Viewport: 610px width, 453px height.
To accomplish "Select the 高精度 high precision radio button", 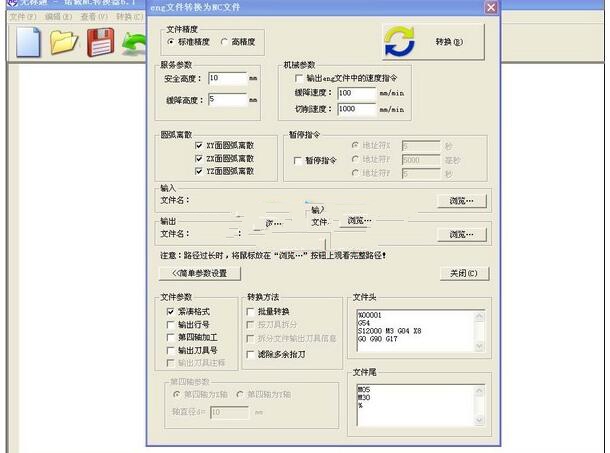I will (224, 42).
